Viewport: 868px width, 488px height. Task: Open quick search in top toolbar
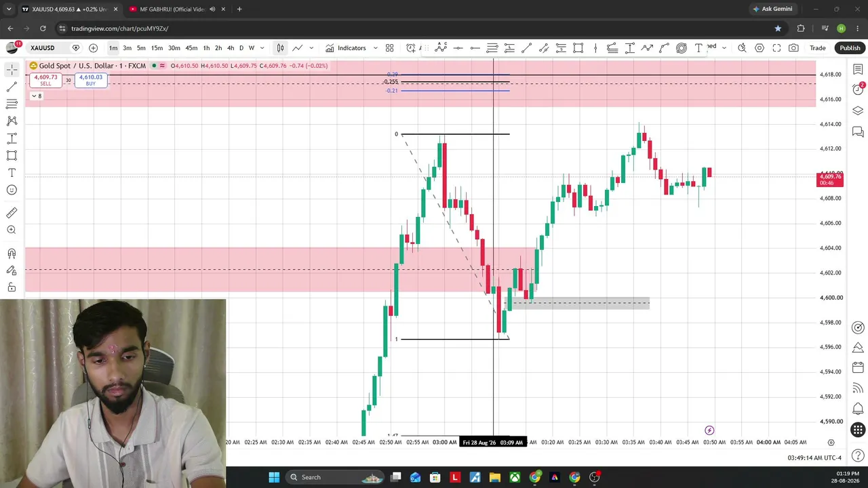[x=742, y=48]
